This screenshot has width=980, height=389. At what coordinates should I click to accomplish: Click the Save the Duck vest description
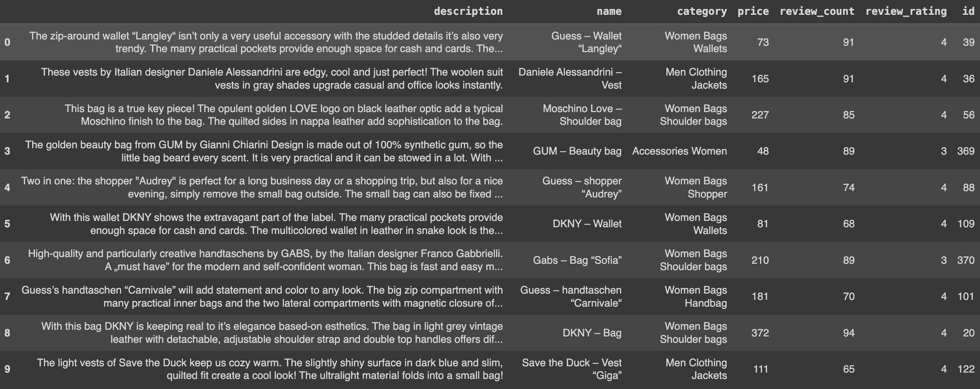click(x=270, y=369)
